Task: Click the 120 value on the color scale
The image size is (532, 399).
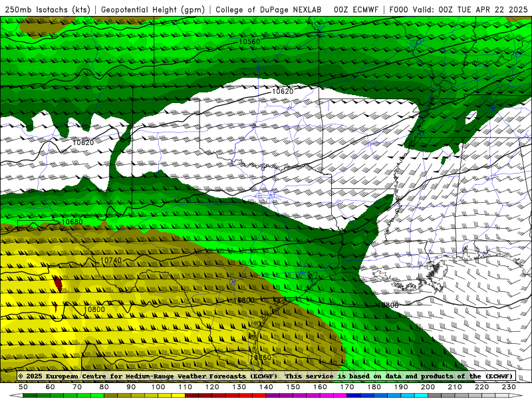Action: 212,387
